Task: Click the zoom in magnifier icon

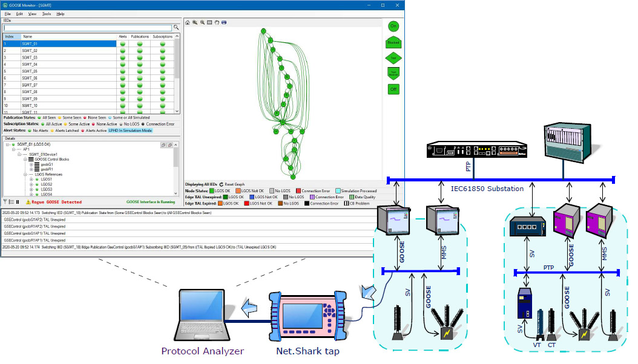Action: click(195, 22)
